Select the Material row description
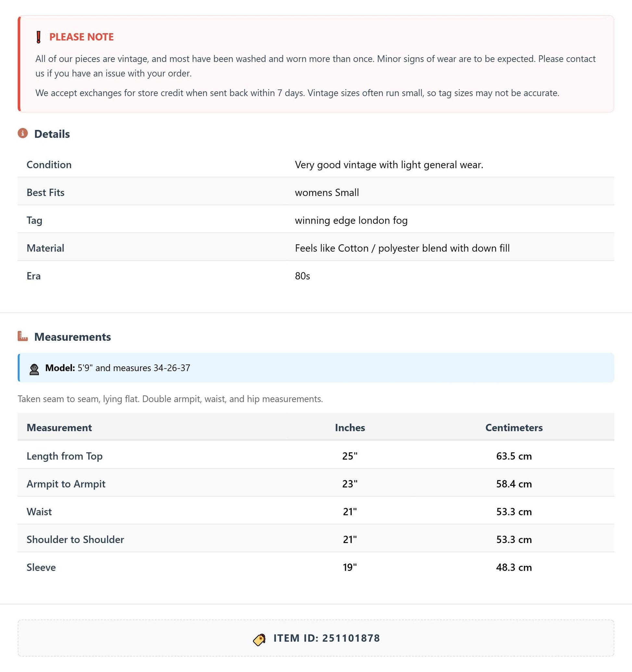632x672 pixels. (402, 248)
